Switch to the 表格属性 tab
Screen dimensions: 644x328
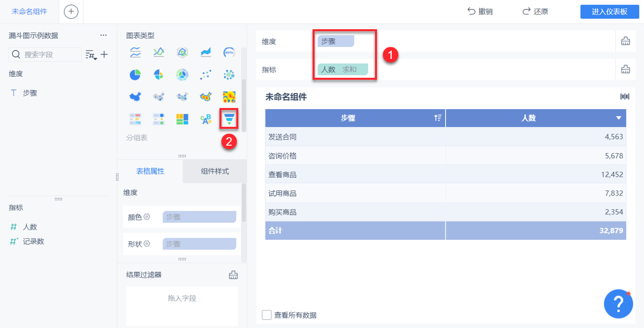150,171
